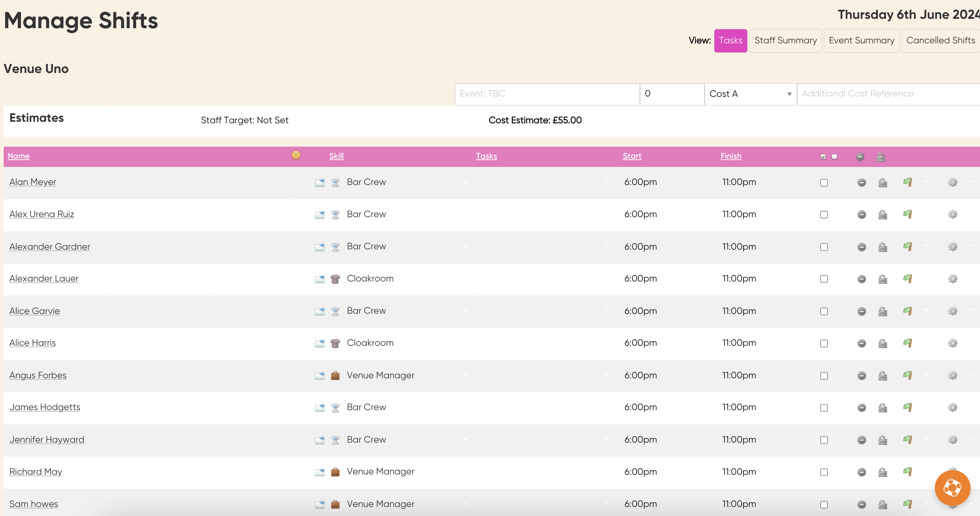The height and width of the screenshot is (516, 980).
Task: Open the Cost A dropdown
Action: 750,94
